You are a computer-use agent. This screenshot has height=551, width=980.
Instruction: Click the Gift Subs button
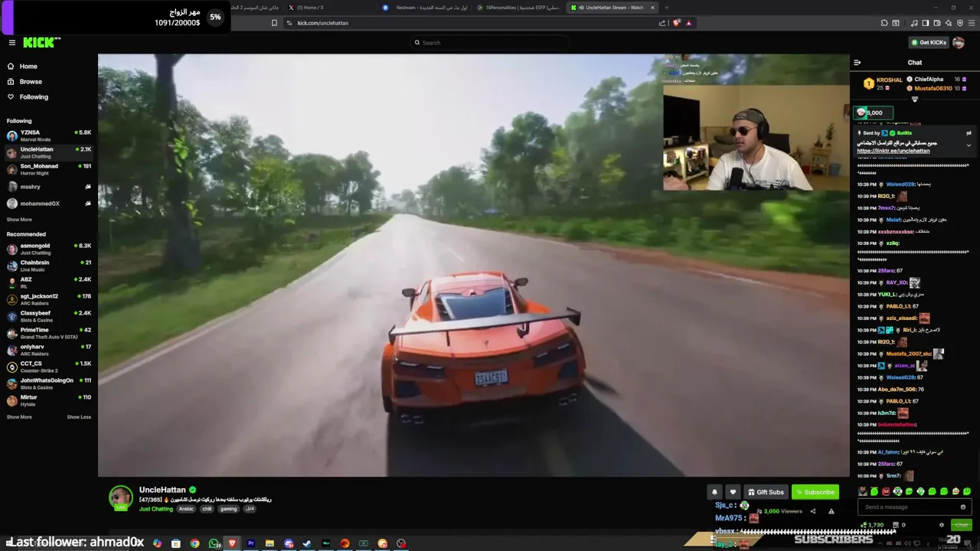tap(765, 492)
